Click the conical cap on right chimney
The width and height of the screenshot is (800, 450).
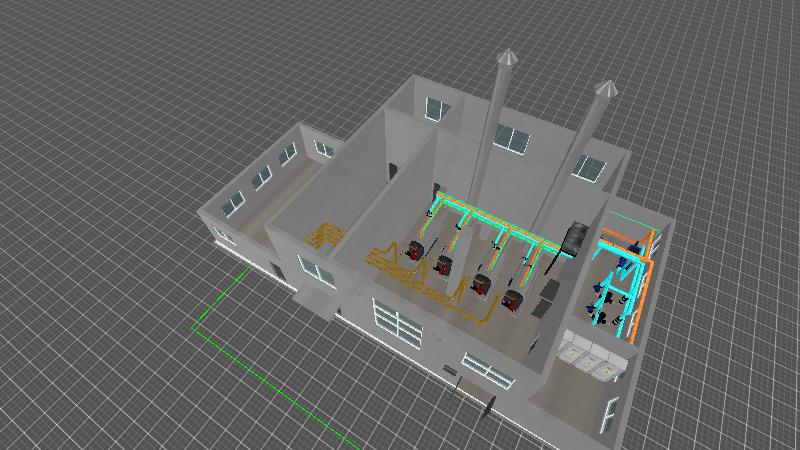pyautogui.click(x=603, y=90)
